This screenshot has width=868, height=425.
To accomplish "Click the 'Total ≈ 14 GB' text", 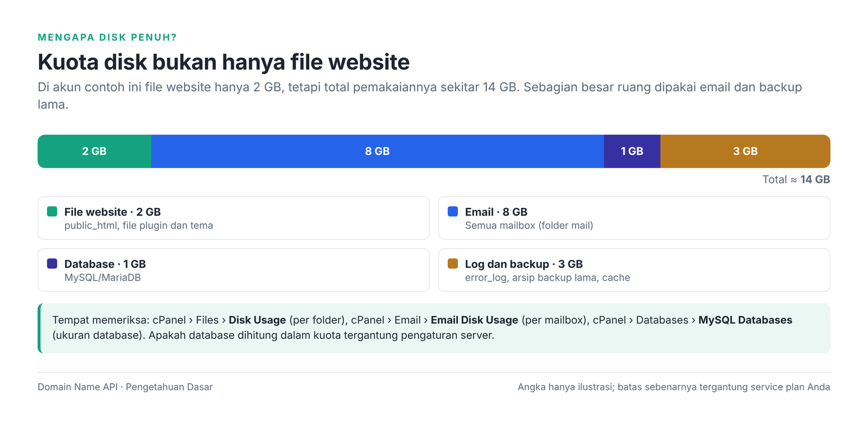I will pyautogui.click(x=796, y=180).
